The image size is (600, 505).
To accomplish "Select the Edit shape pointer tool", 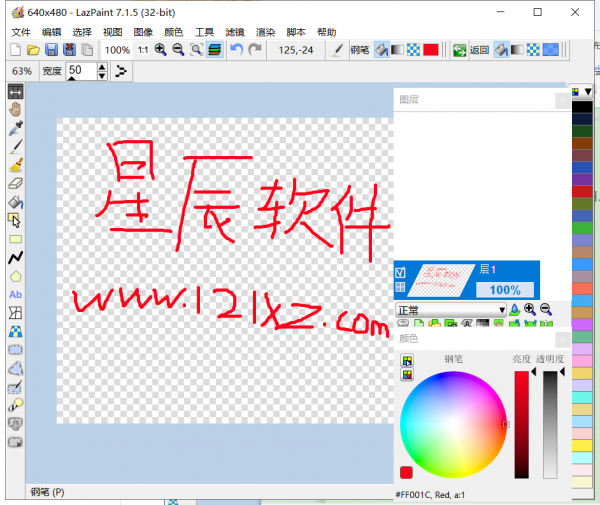I will 15,221.
